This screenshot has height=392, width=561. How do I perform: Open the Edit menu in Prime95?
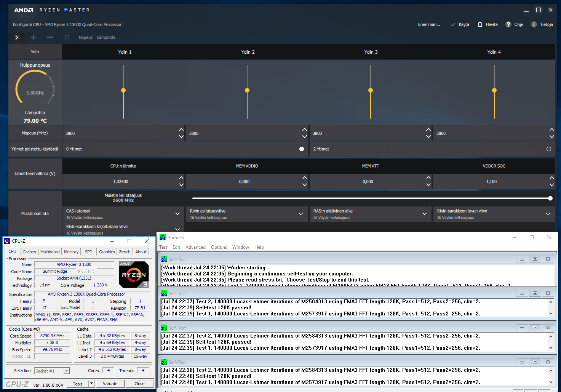click(176, 247)
